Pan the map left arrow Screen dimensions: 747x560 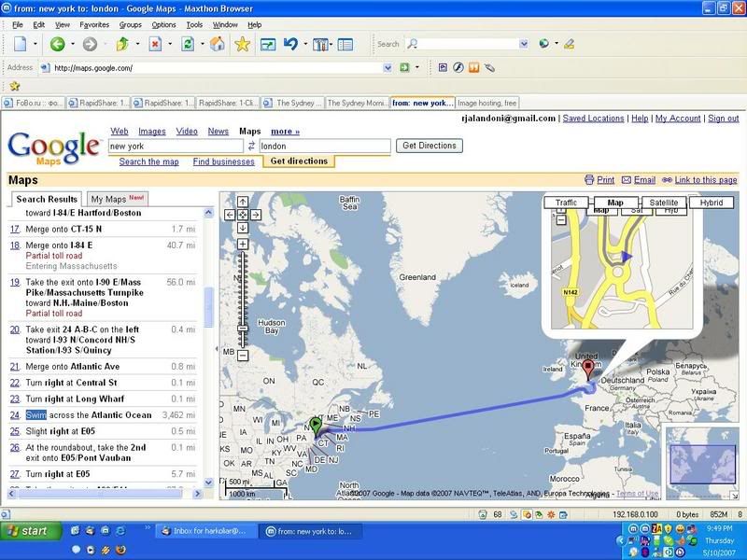click(230, 215)
